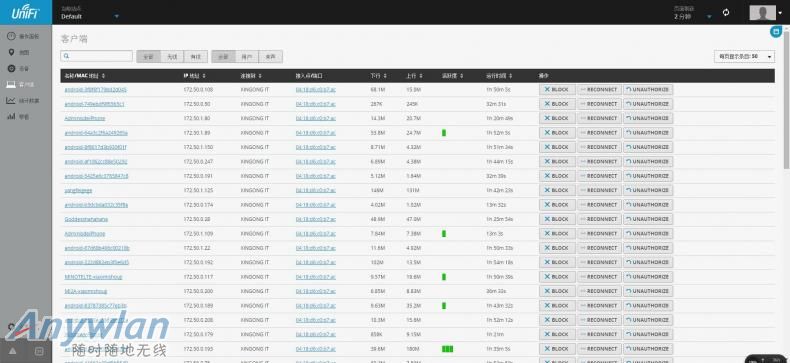Open the blue properties panel icon
The height and width of the screenshot is (363, 790).
tap(776, 32)
